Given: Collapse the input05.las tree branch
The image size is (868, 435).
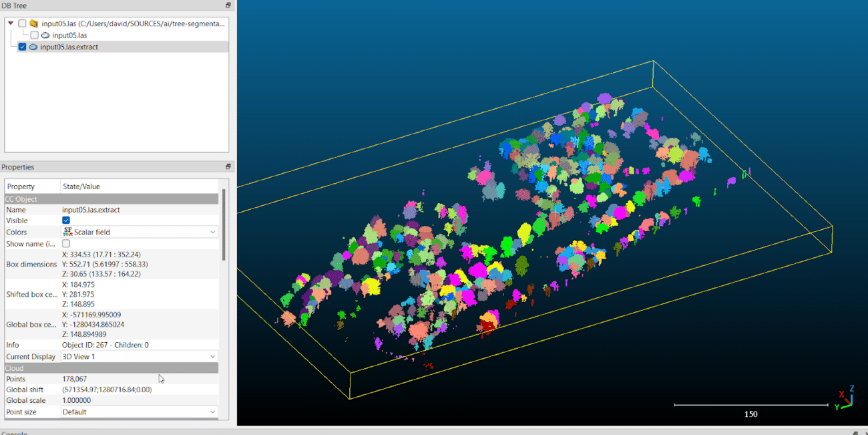Looking at the screenshot, I should pos(9,22).
